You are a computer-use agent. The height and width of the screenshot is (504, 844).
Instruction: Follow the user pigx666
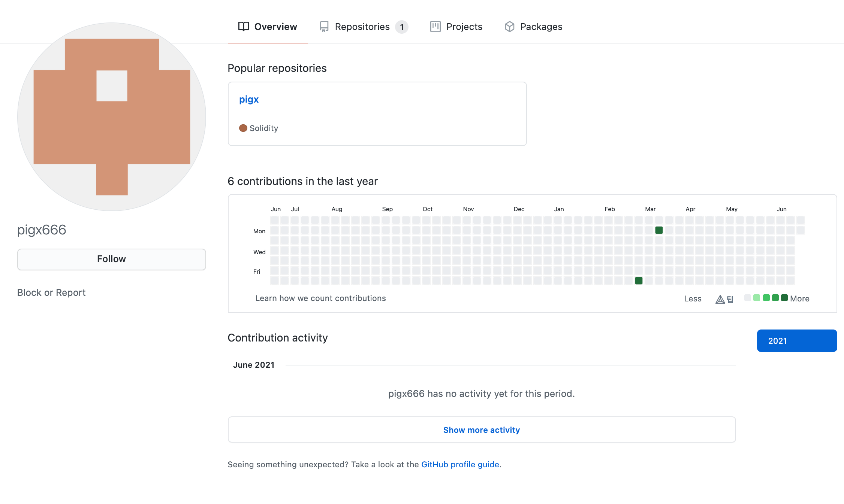coord(111,259)
